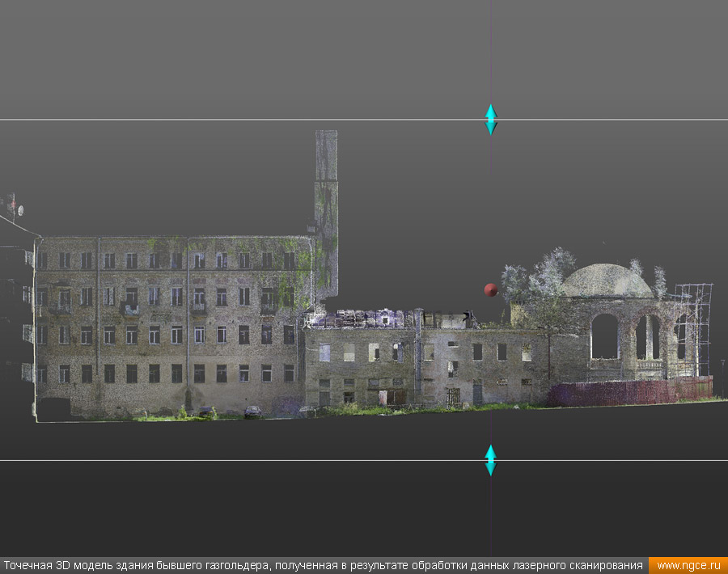The width and height of the screenshot is (728, 574).
Task: Pick a point on the gasholder dome
Action: pos(607,281)
